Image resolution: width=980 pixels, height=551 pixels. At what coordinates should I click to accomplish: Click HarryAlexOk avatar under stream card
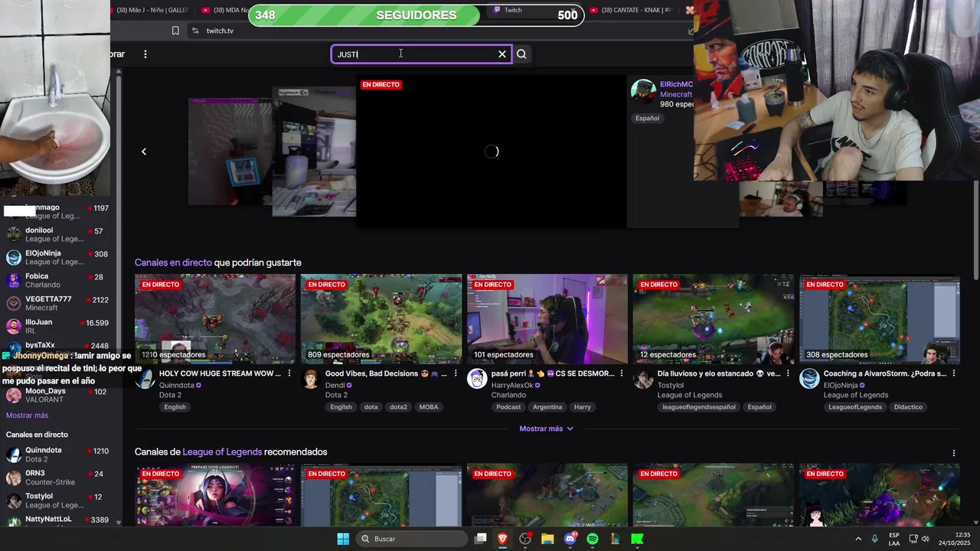pos(477,379)
